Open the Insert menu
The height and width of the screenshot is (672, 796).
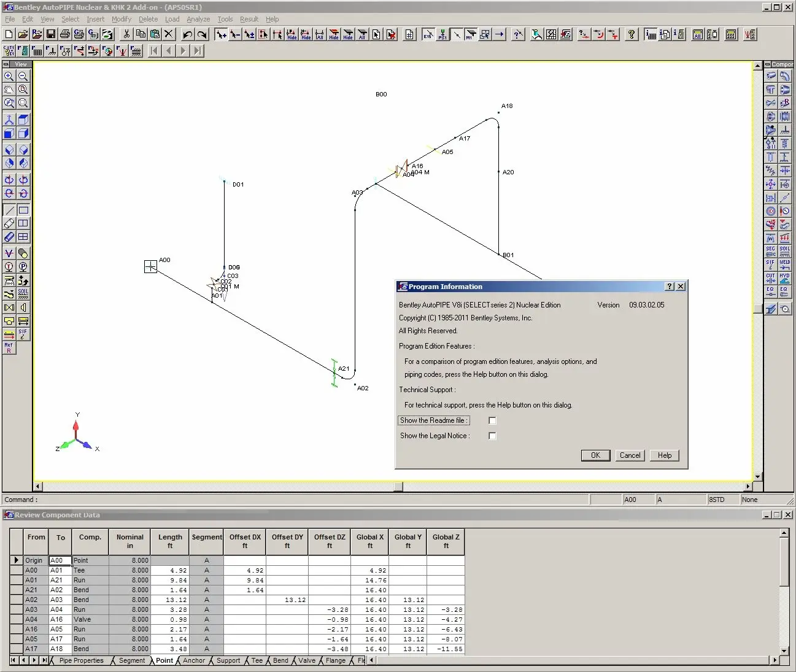(95, 19)
